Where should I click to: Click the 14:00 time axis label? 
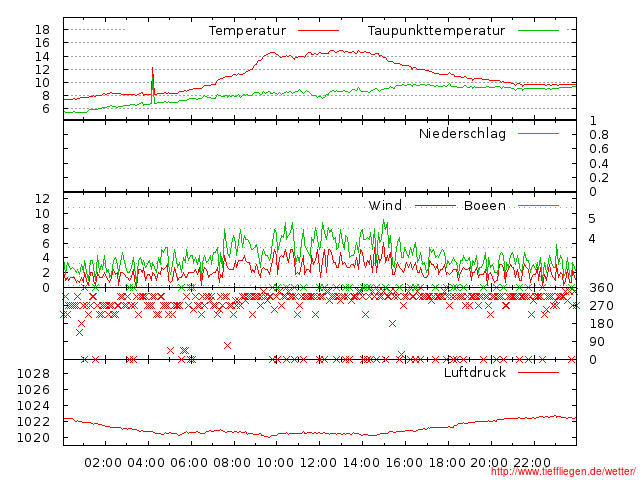pyautogui.click(x=361, y=463)
